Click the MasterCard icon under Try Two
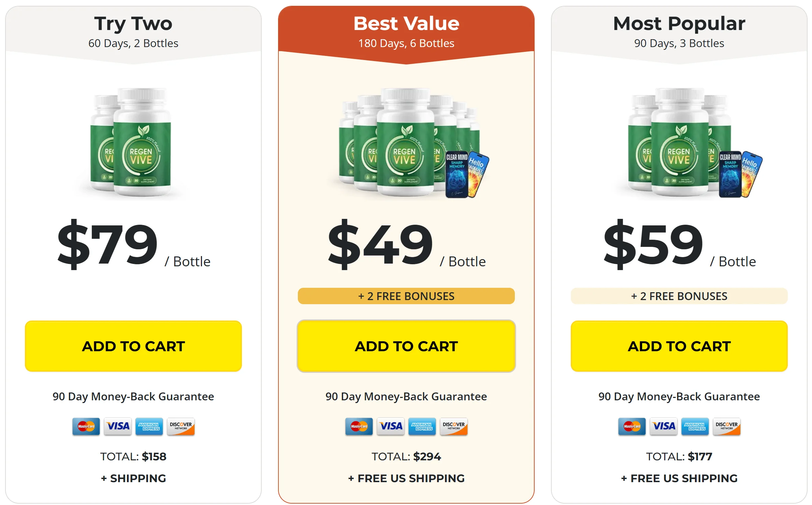The image size is (812, 505). click(86, 426)
